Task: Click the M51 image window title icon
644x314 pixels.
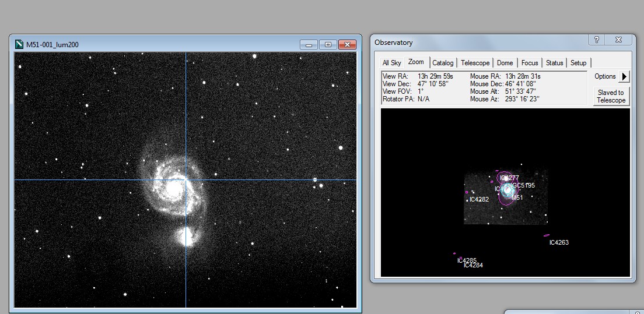Action: [19, 44]
